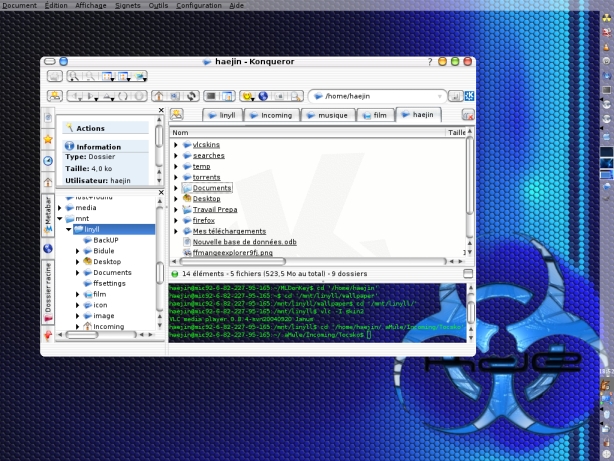The height and width of the screenshot is (461, 614).
Task: Click the blue globe toolbar icon
Action: (x=263, y=96)
